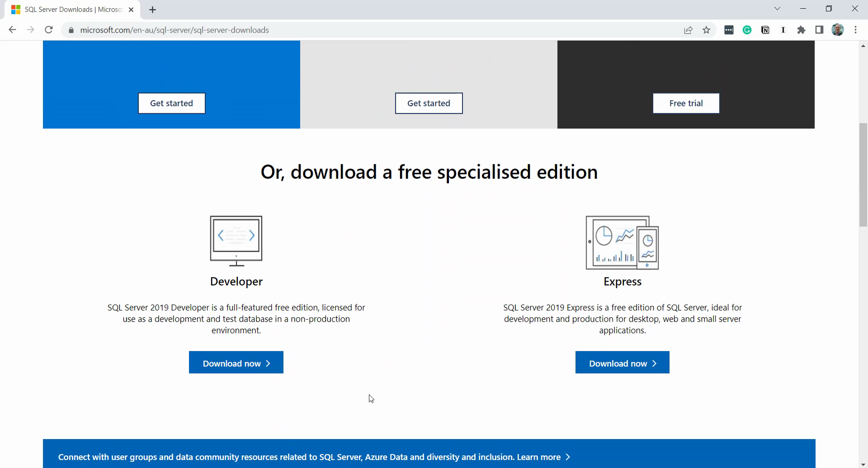Image resolution: width=868 pixels, height=468 pixels.
Task: Switch to the SQL Server Downloads tab
Action: click(72, 9)
